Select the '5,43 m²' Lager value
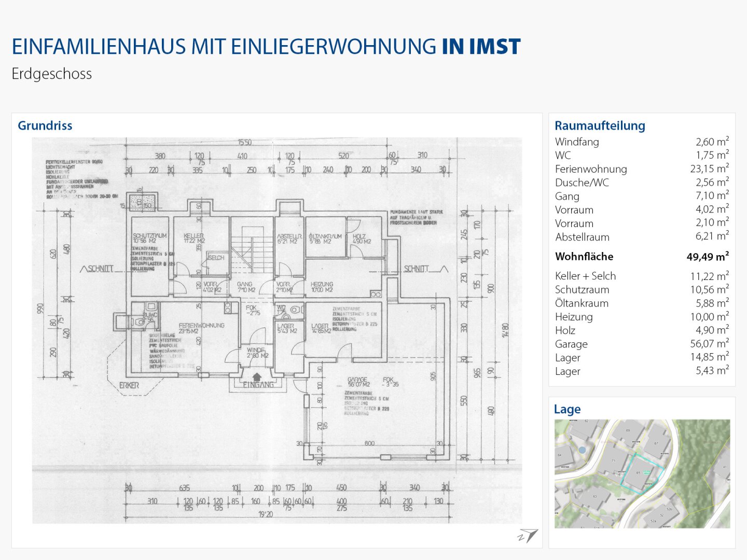 coord(712,370)
